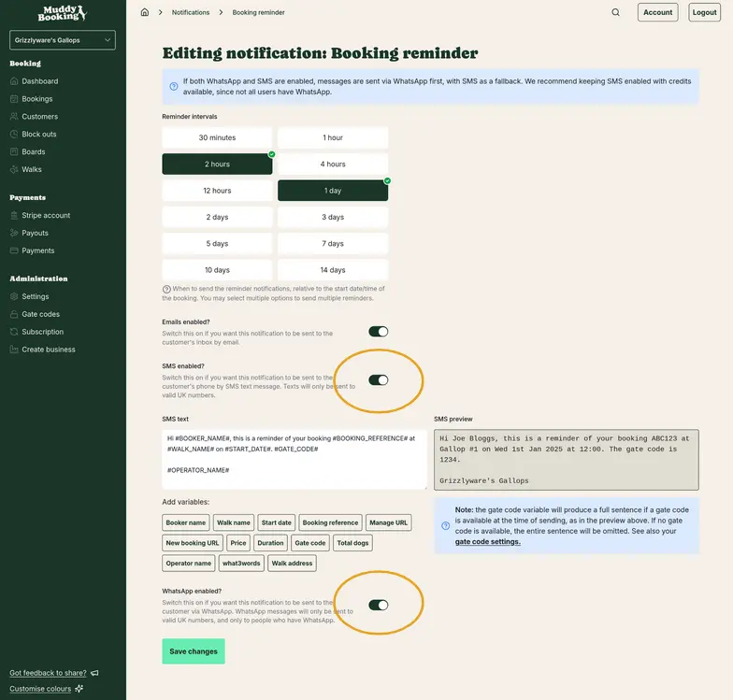Image resolution: width=733 pixels, height=700 pixels.
Task: Deselect the 1 day reminder interval
Action: [x=333, y=191]
